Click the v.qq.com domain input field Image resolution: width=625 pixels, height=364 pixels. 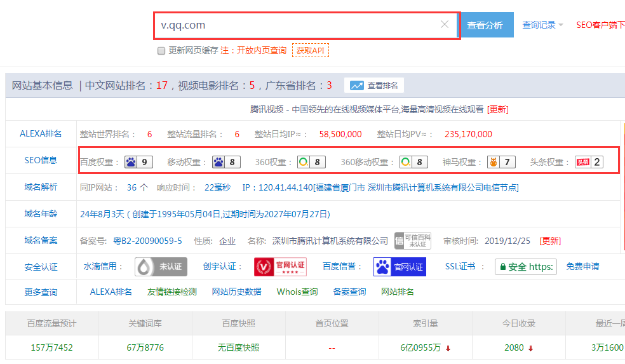tap(295, 25)
